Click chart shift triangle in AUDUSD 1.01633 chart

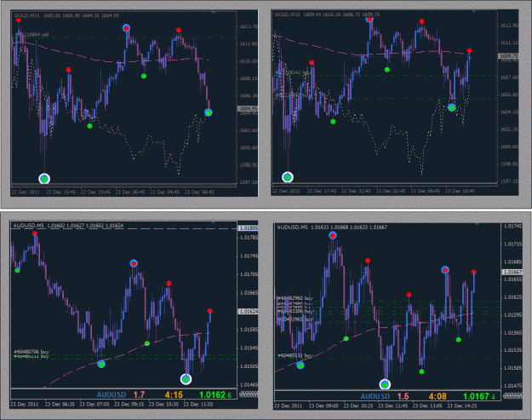[477, 224]
